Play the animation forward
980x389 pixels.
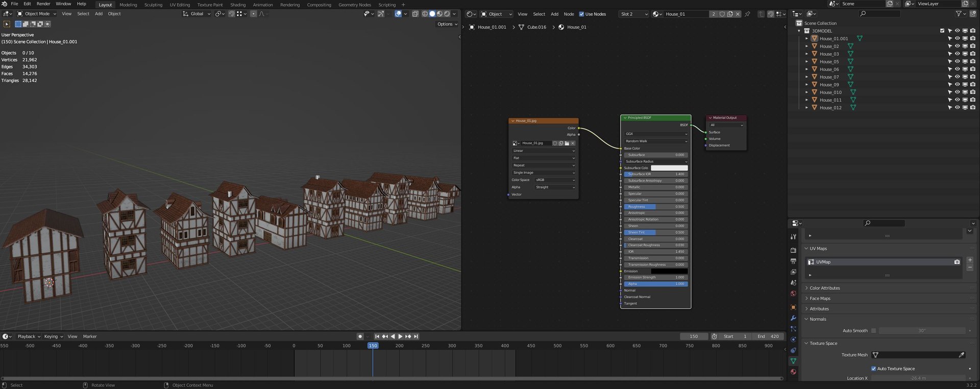pyautogui.click(x=400, y=336)
